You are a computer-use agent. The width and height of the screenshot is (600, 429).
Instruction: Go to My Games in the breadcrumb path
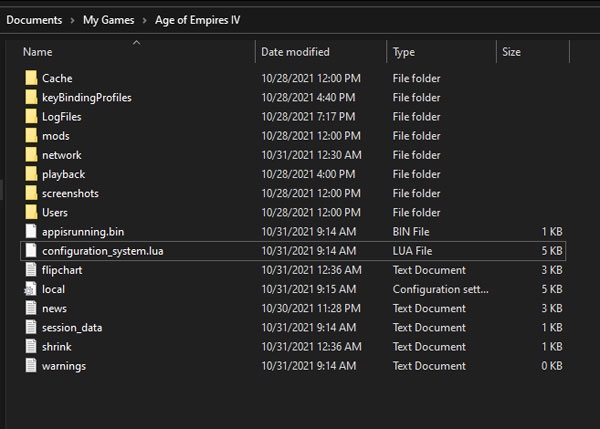[x=103, y=20]
